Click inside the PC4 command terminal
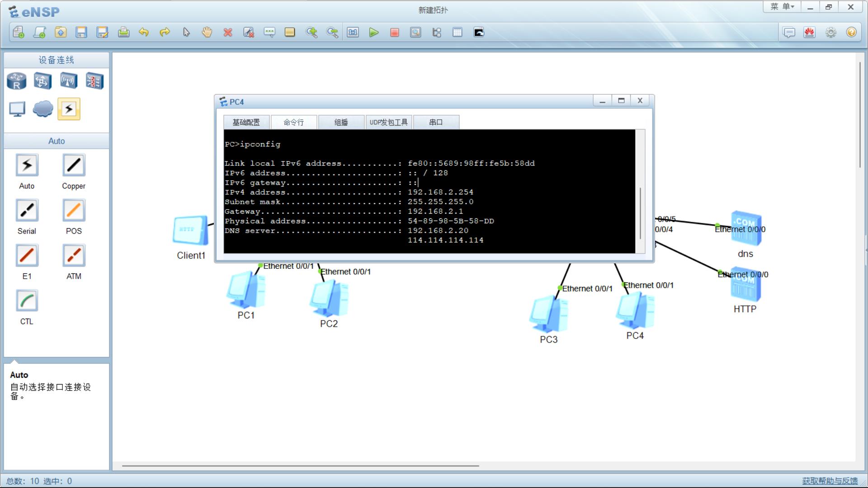The width and height of the screenshot is (868, 488). 429,191
